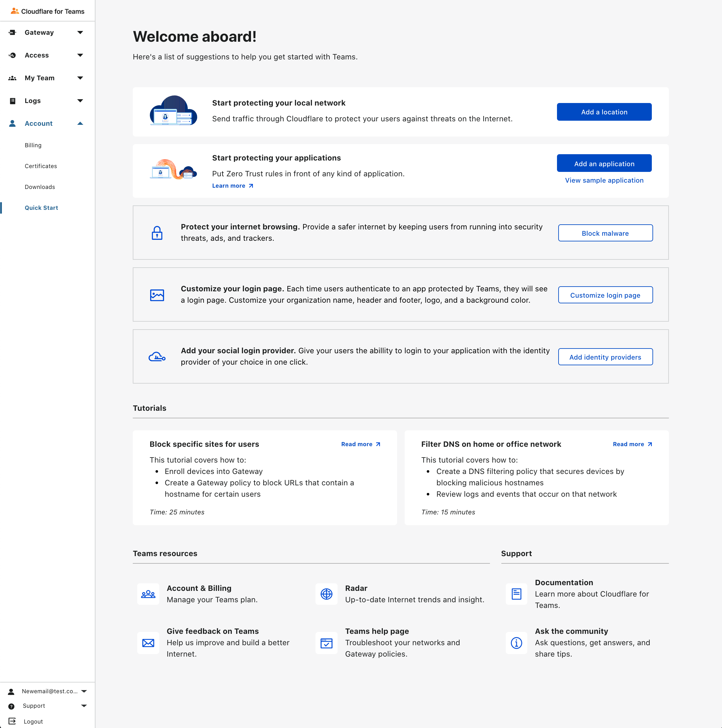Click the local network cloud illustration
722x728 pixels.
pos(174,110)
